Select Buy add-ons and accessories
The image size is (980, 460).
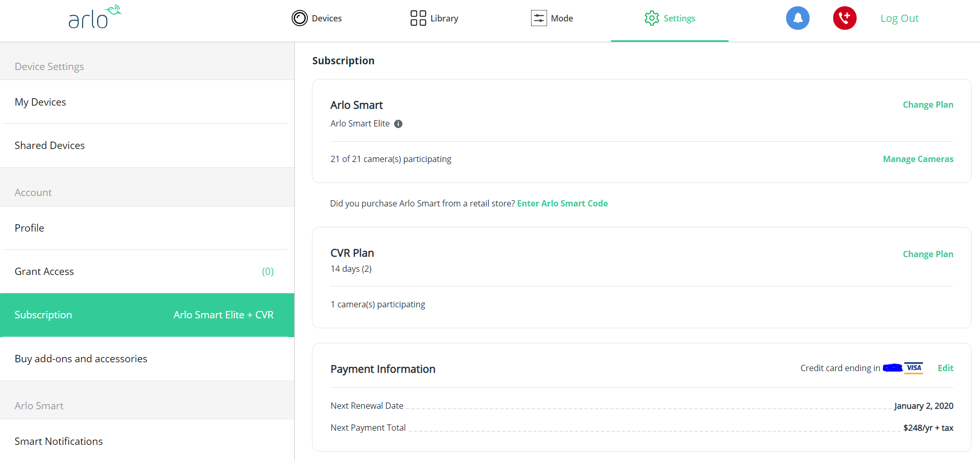click(x=81, y=359)
